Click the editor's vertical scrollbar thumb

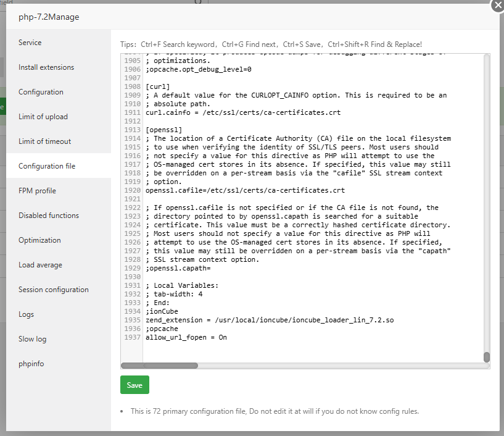[x=486, y=357]
